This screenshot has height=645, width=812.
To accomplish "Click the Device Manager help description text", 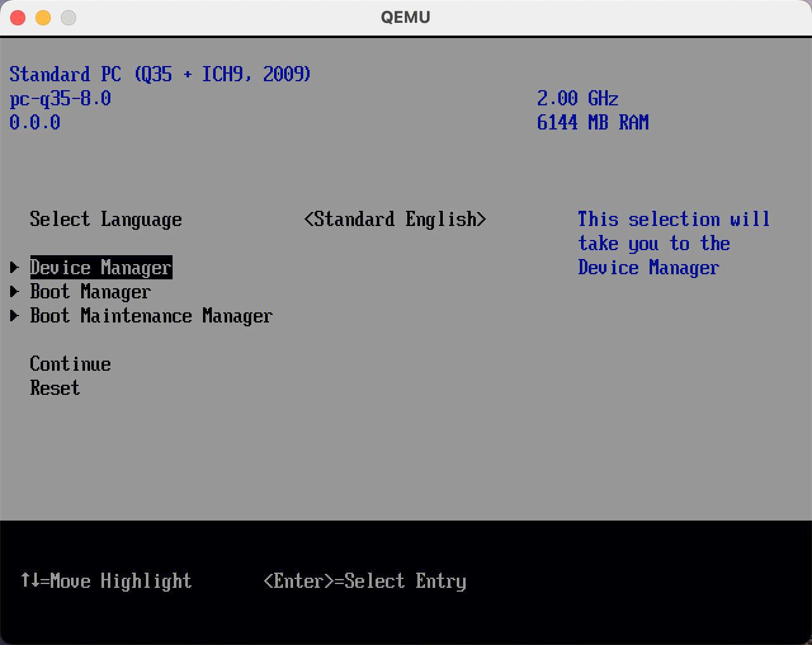I will [674, 244].
